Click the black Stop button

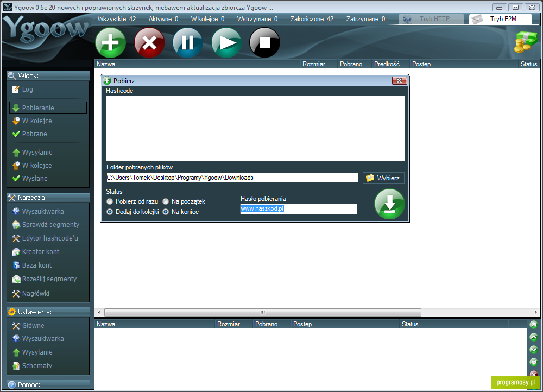pos(264,42)
